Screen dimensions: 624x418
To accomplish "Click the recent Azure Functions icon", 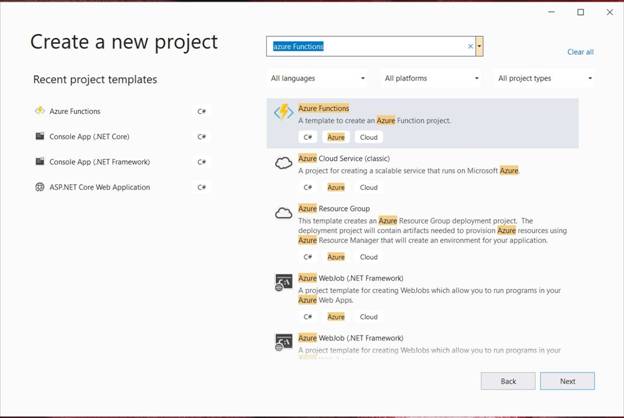I will 40,111.
